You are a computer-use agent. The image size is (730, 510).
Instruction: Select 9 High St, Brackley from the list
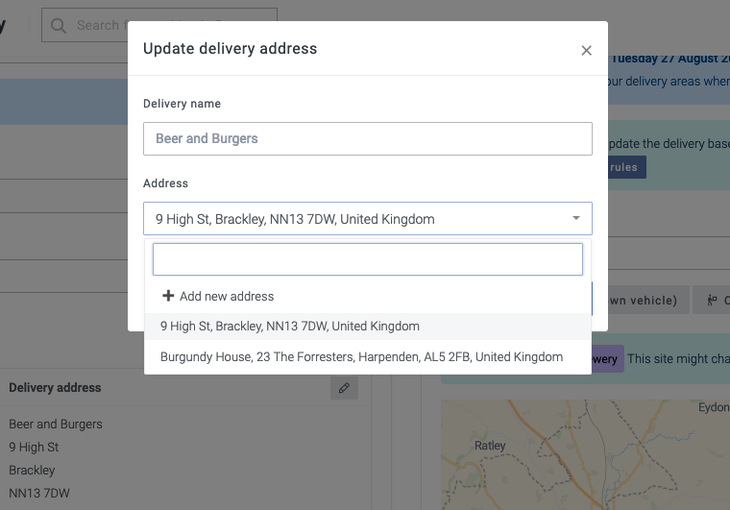click(x=290, y=326)
